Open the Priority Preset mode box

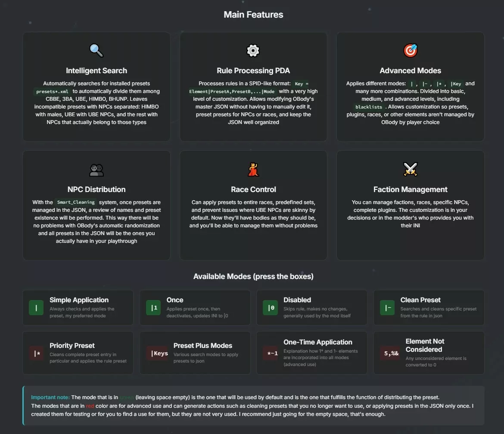click(78, 353)
